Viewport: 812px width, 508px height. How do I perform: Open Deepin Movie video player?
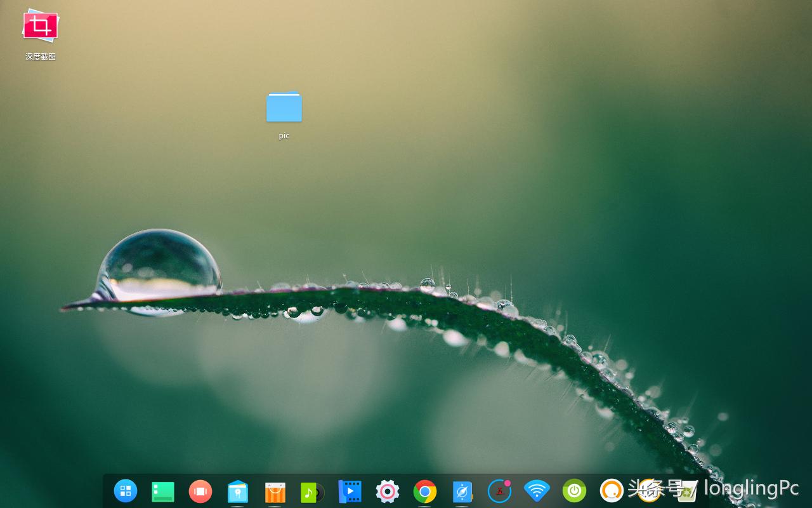point(350,491)
